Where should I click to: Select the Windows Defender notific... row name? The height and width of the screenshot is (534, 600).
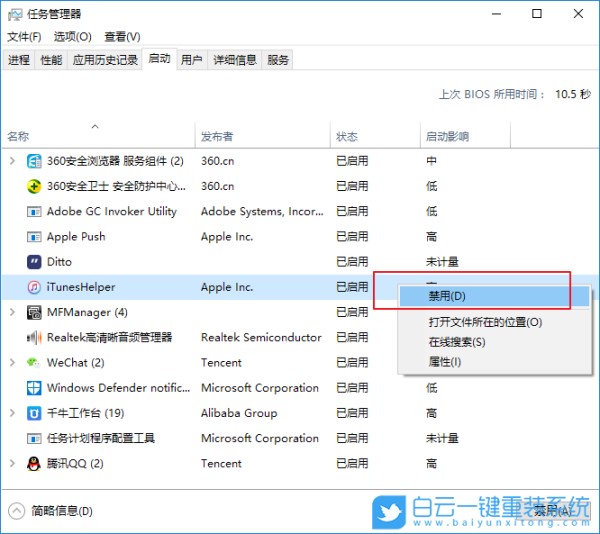click(118, 388)
